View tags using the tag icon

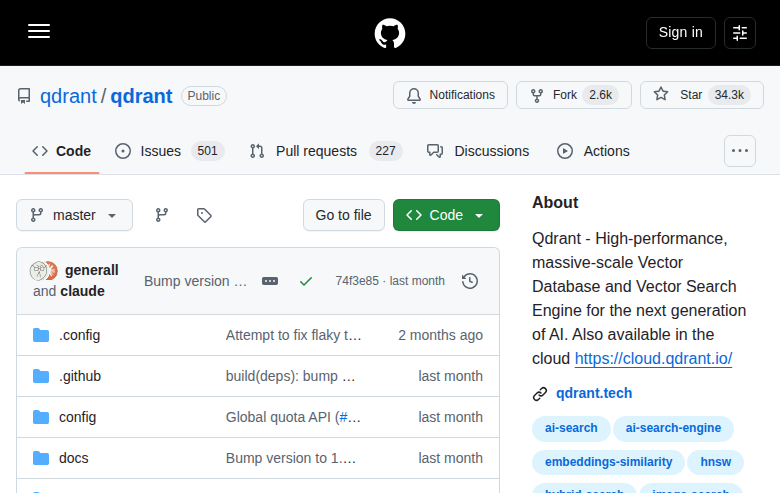point(204,215)
